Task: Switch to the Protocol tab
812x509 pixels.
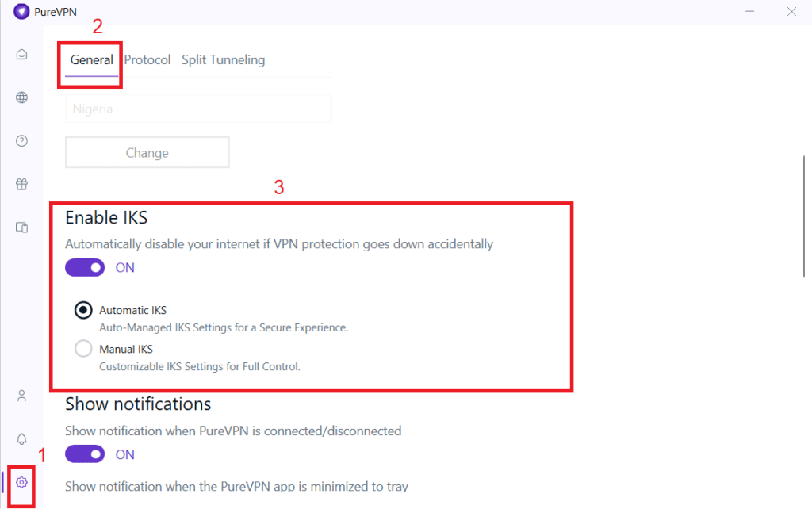Action: pos(147,60)
